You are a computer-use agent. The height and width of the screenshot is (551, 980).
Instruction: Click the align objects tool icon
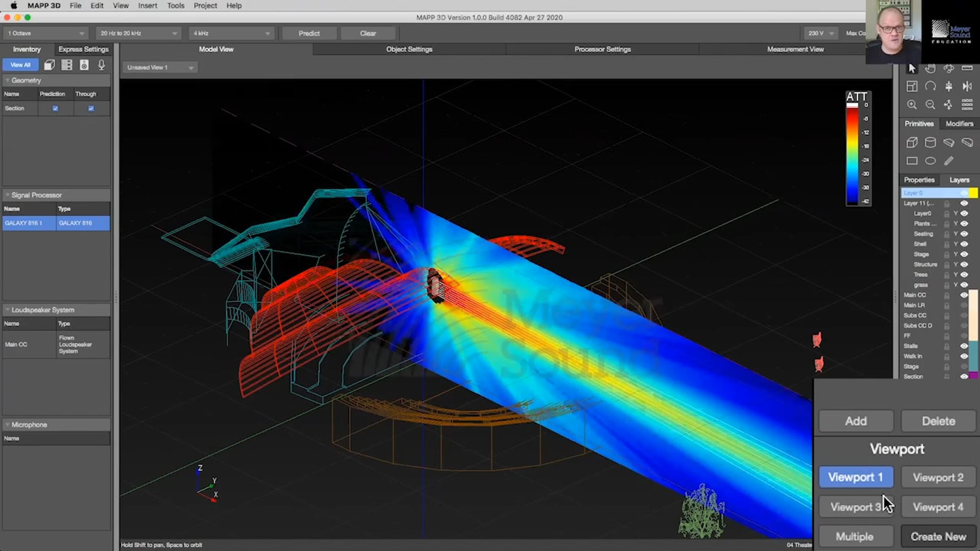(x=949, y=87)
